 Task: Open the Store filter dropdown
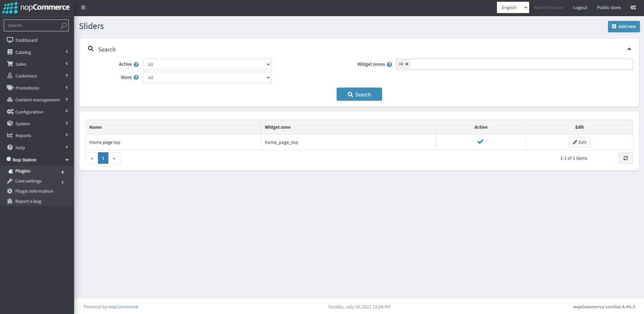click(x=207, y=77)
